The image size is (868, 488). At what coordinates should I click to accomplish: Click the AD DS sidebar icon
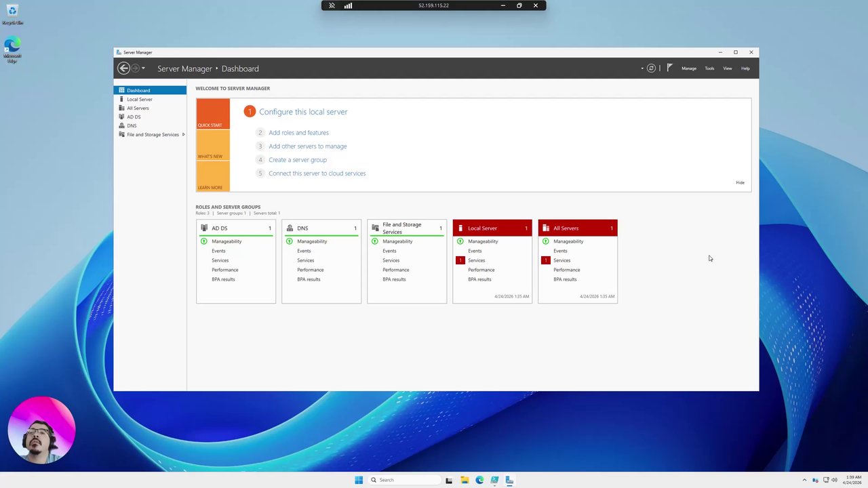click(x=121, y=117)
